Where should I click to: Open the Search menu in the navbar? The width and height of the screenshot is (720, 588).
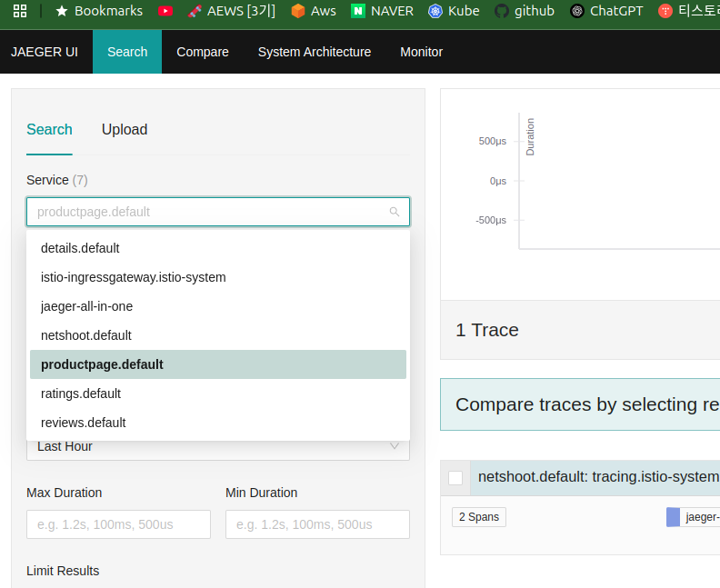127,52
